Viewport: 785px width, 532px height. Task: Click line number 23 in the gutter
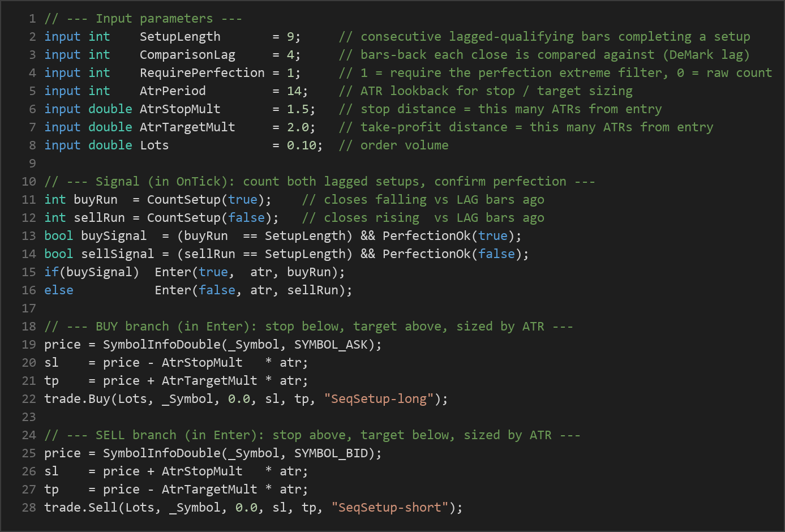coord(29,417)
